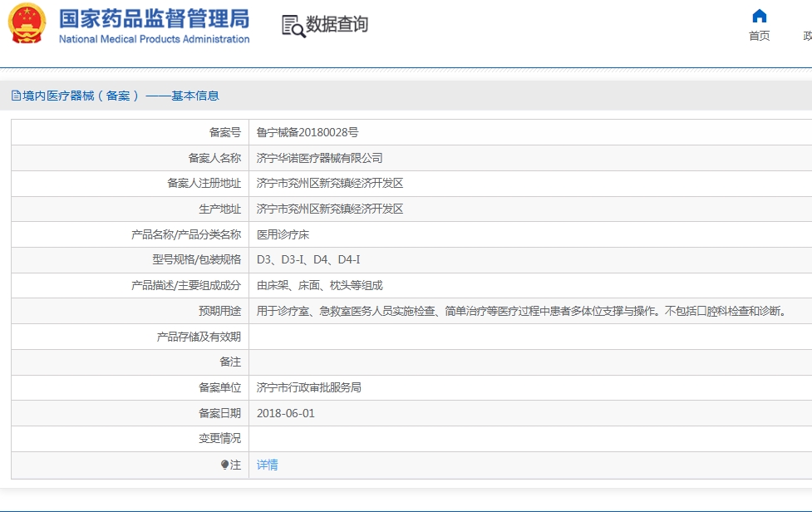Click the 备案人名称 label

coord(215,159)
